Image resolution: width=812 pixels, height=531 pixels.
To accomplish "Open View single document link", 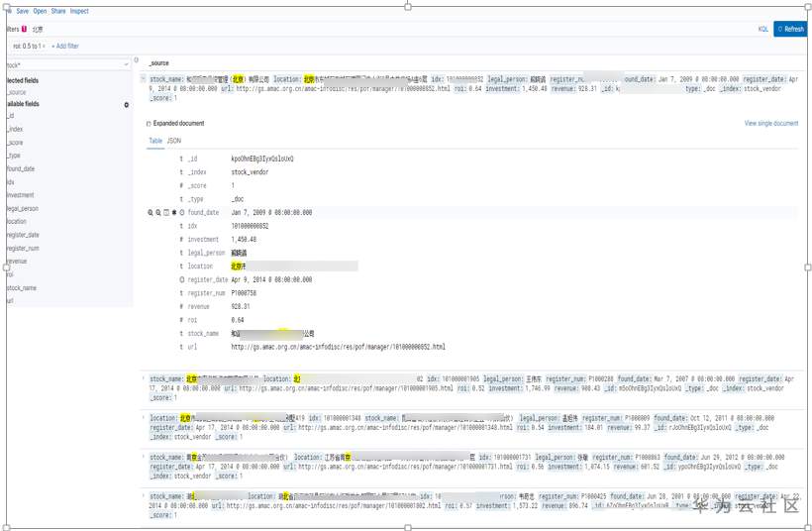I will tap(771, 123).
